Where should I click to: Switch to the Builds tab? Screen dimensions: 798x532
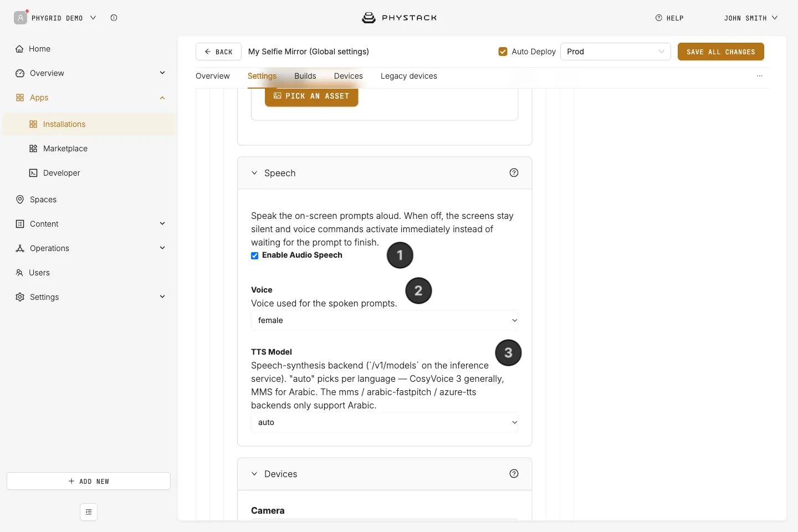(305, 76)
